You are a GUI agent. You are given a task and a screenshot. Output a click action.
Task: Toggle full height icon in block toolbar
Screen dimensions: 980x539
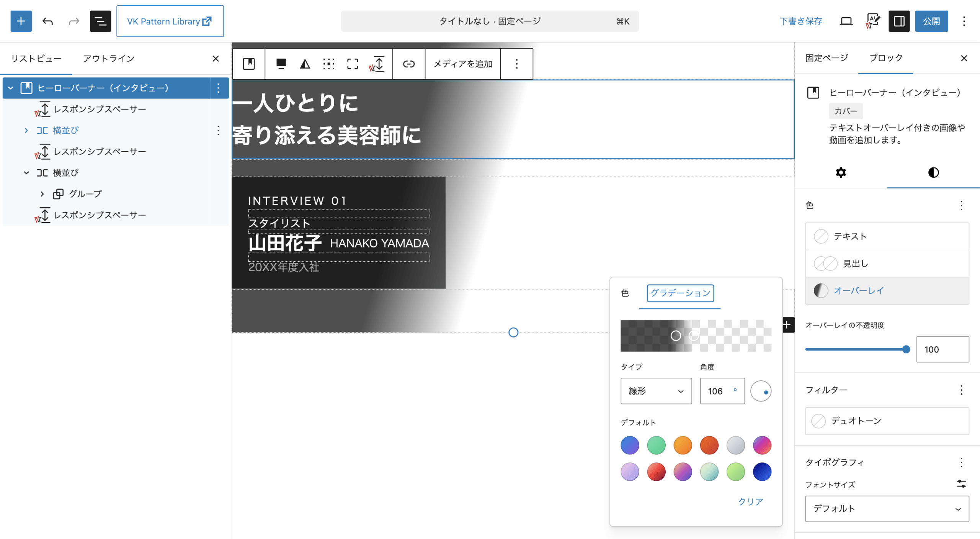(x=353, y=64)
